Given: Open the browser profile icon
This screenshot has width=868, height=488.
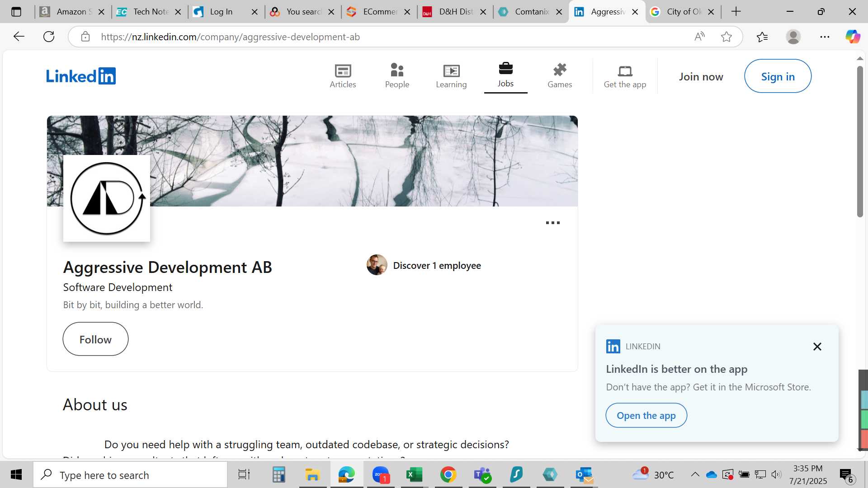Looking at the screenshot, I should click(x=793, y=37).
